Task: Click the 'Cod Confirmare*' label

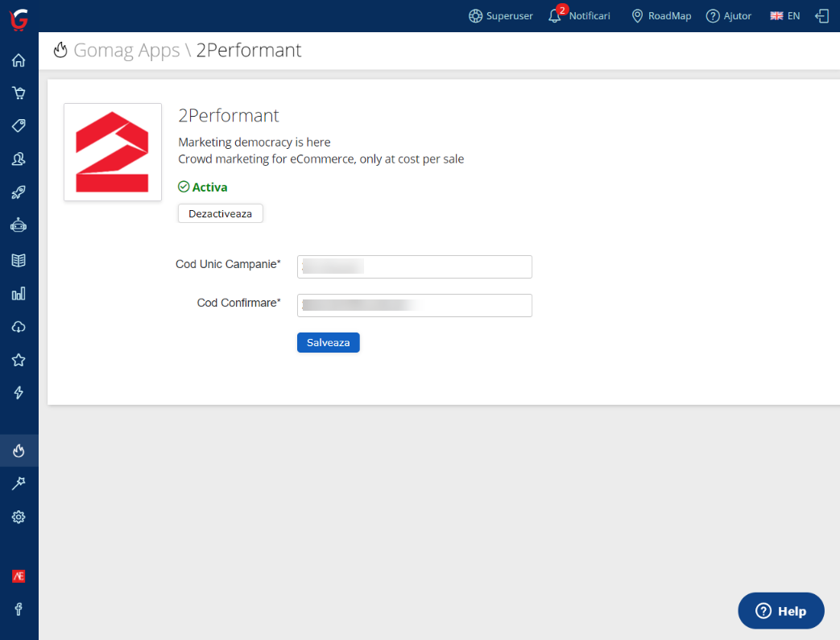Action: pyautogui.click(x=239, y=303)
